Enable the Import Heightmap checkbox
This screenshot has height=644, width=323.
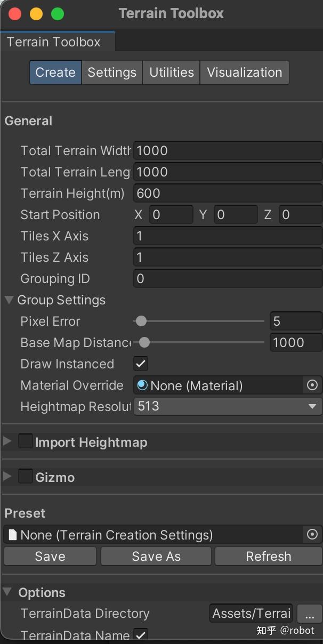tap(26, 441)
